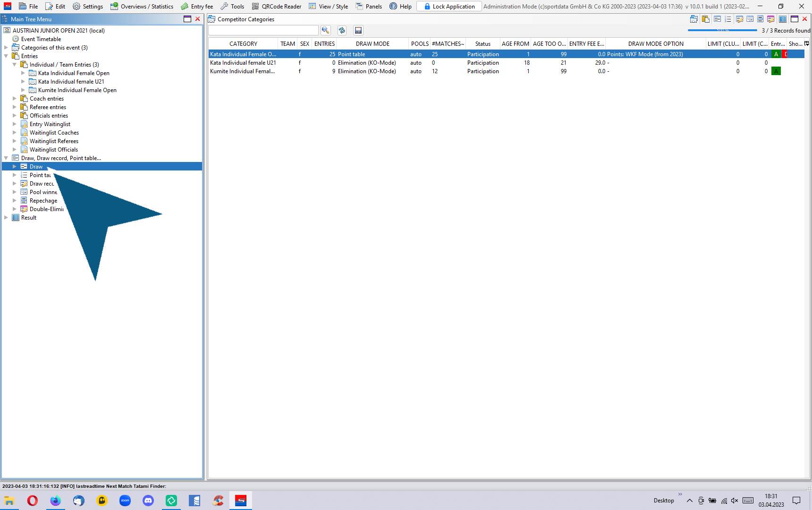Collapse the Draw, Draw record, Point table node

tap(6, 158)
